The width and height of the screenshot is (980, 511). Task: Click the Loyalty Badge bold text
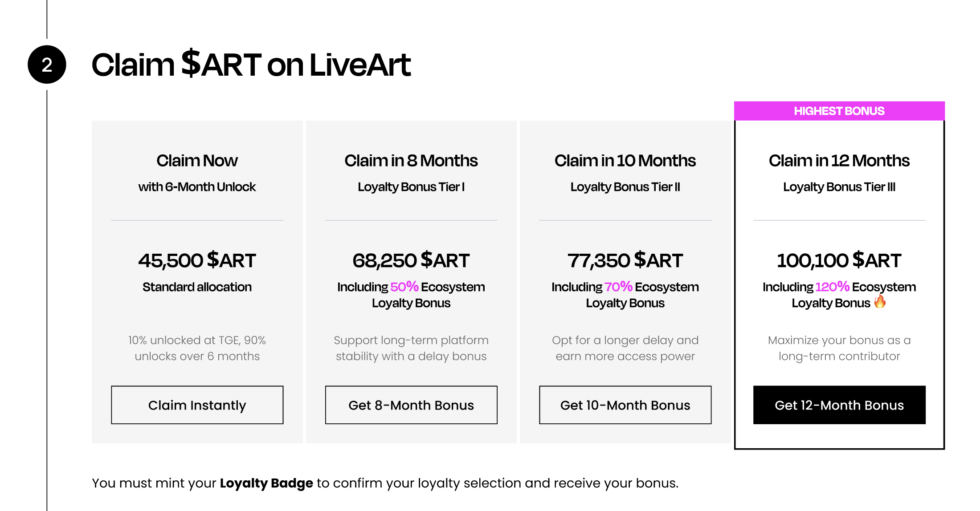(266, 483)
